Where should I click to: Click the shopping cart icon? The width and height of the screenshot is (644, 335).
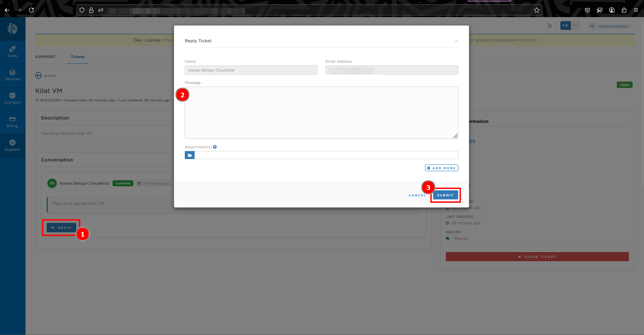tap(549, 26)
